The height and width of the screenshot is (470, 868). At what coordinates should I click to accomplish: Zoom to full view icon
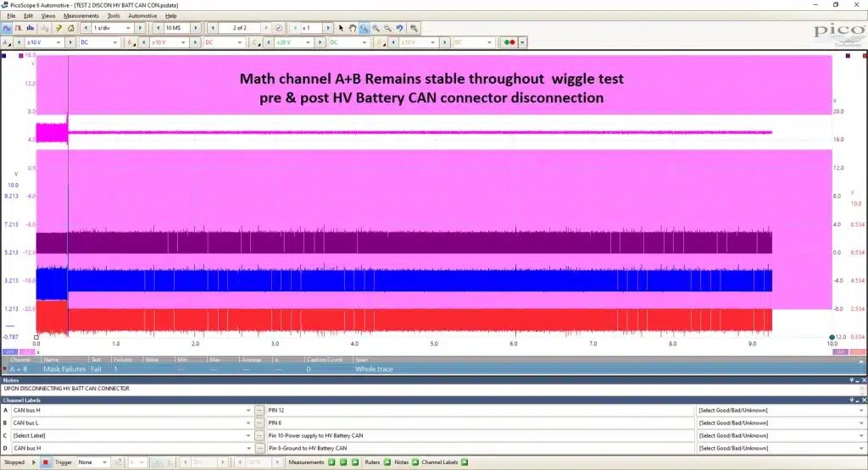[x=414, y=28]
